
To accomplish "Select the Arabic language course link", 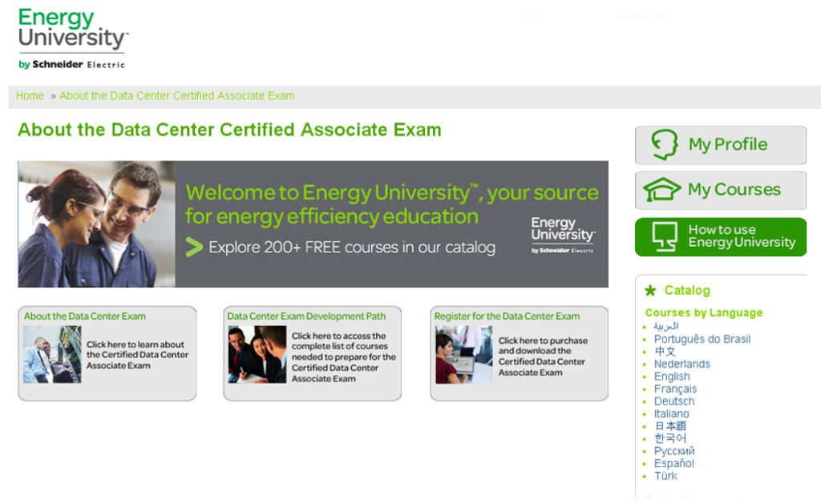I will 666,326.
